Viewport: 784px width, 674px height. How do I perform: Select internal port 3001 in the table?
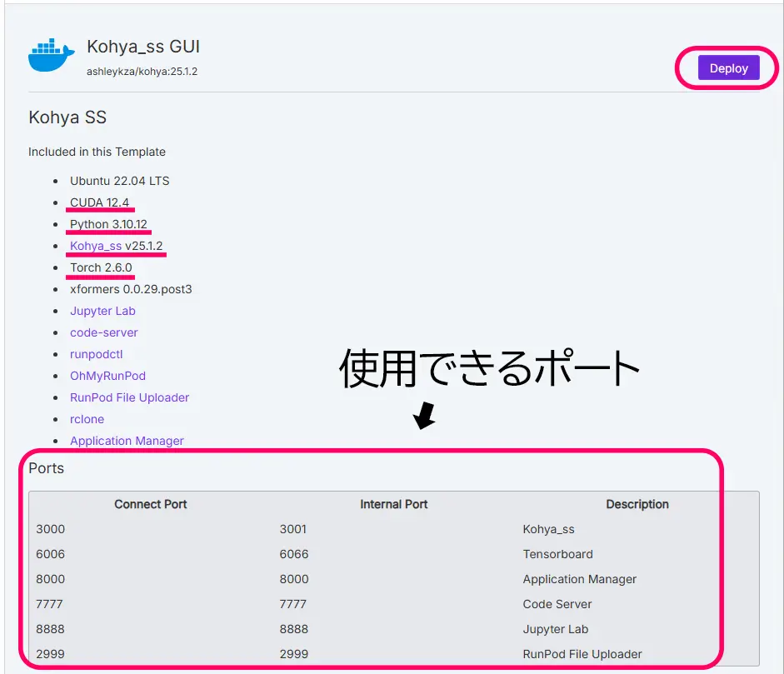[293, 529]
